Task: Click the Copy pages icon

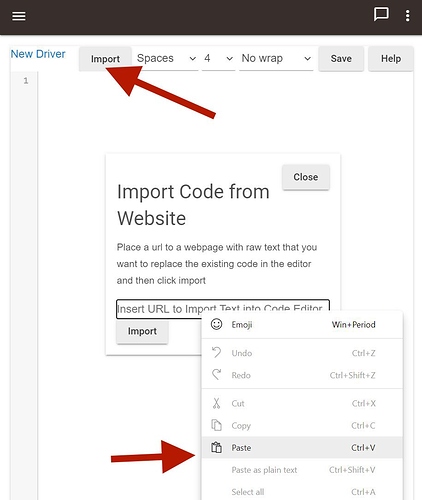Action: pos(216,425)
